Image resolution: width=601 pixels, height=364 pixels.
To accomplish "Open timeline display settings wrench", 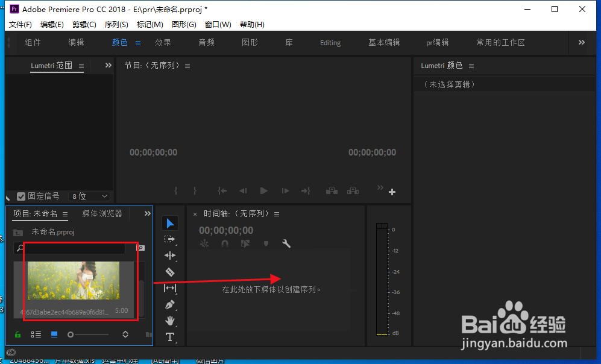I will point(286,243).
